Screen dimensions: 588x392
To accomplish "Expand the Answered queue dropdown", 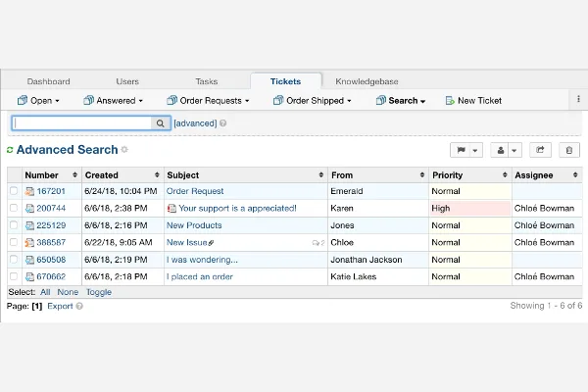I will click(x=140, y=101).
